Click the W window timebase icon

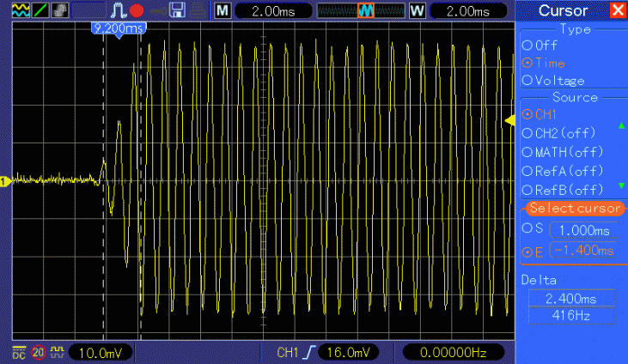tap(418, 11)
